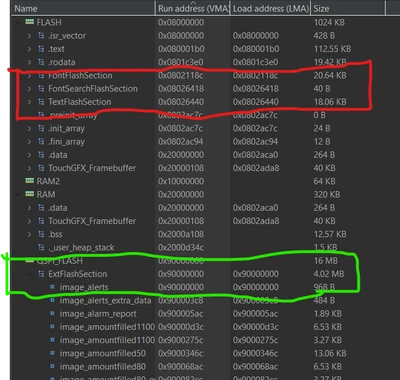Viewport: 400px width, 380px height.
Task: Select the image_alarm_report symbol label
Action: [x=98, y=314]
